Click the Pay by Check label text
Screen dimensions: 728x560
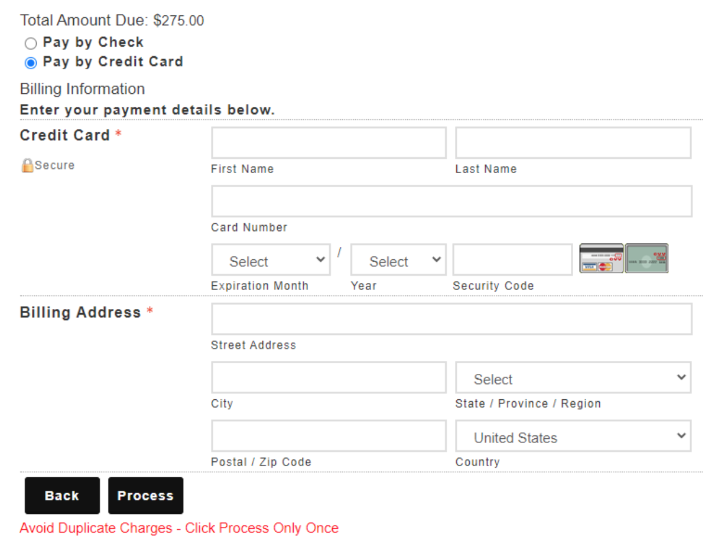93,43
